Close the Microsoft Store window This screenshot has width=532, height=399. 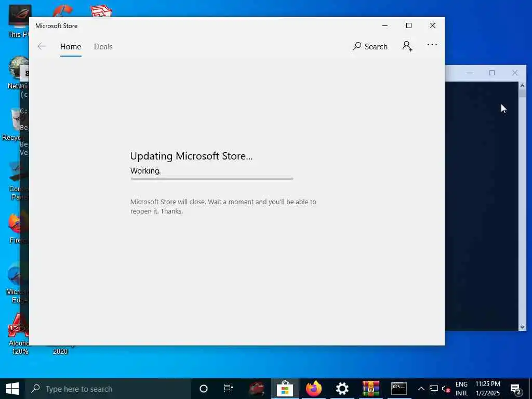(x=433, y=26)
